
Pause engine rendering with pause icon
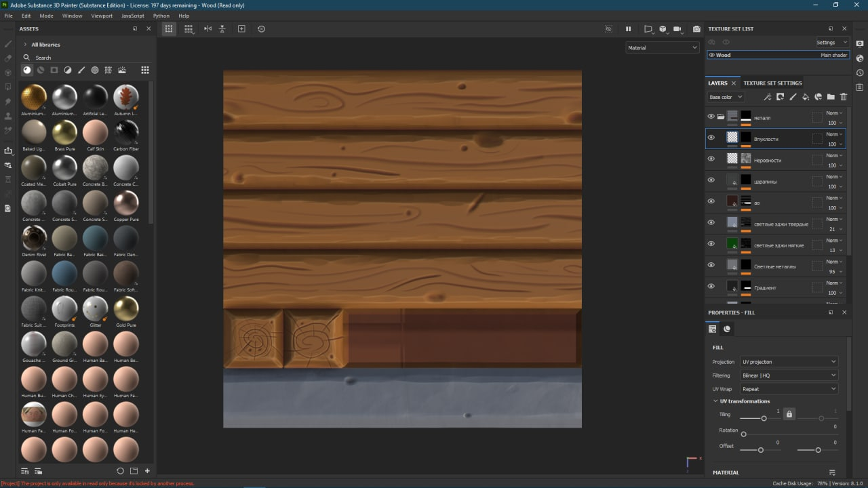(x=628, y=29)
